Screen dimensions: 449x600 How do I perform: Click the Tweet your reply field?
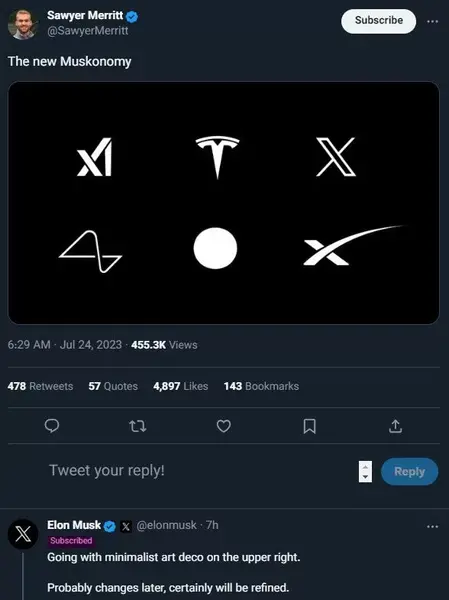click(x=201, y=470)
